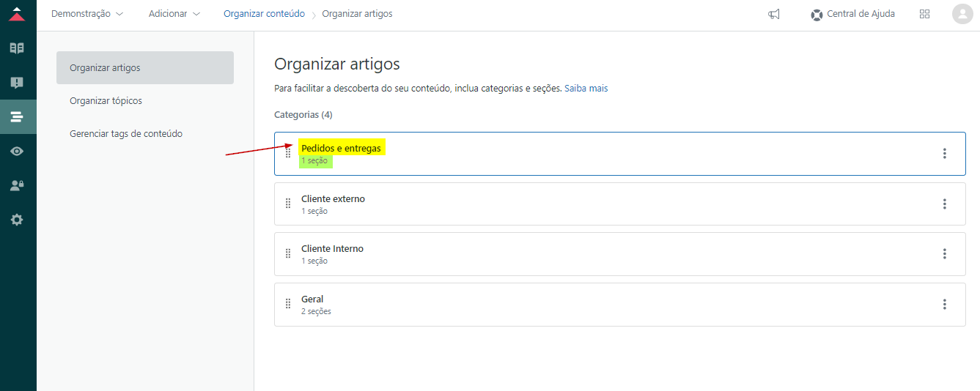Open the products grid icon
This screenshot has width=980, height=391.
click(x=924, y=14)
